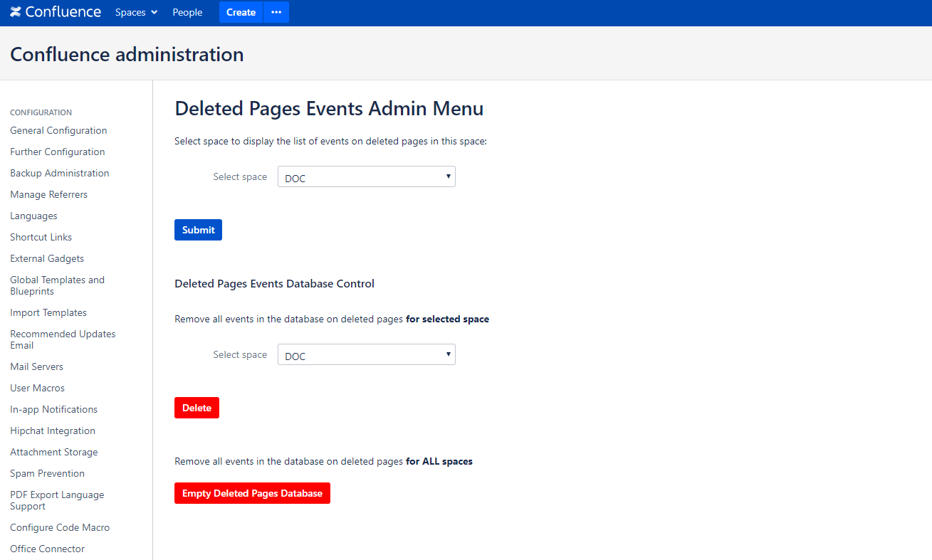Click the Confluence logo
The image size is (932, 560).
click(x=56, y=12)
